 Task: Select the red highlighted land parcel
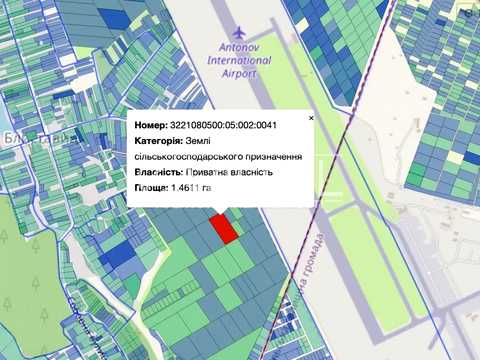pos(224,229)
